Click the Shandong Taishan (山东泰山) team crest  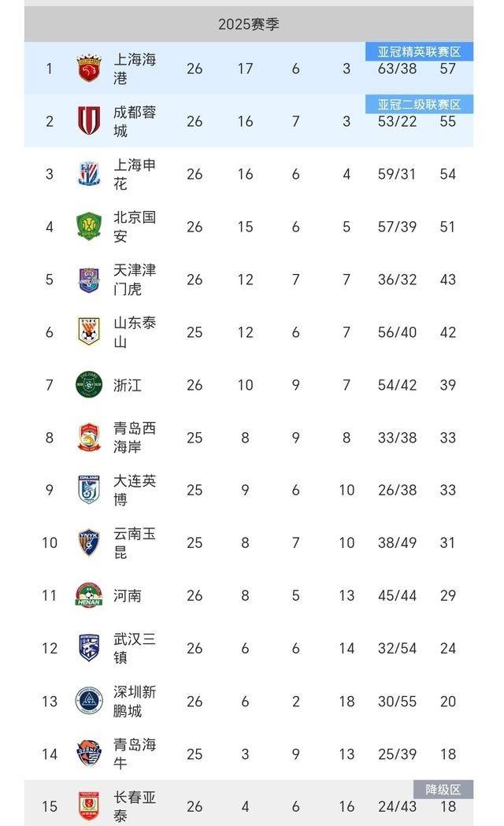click(x=89, y=332)
